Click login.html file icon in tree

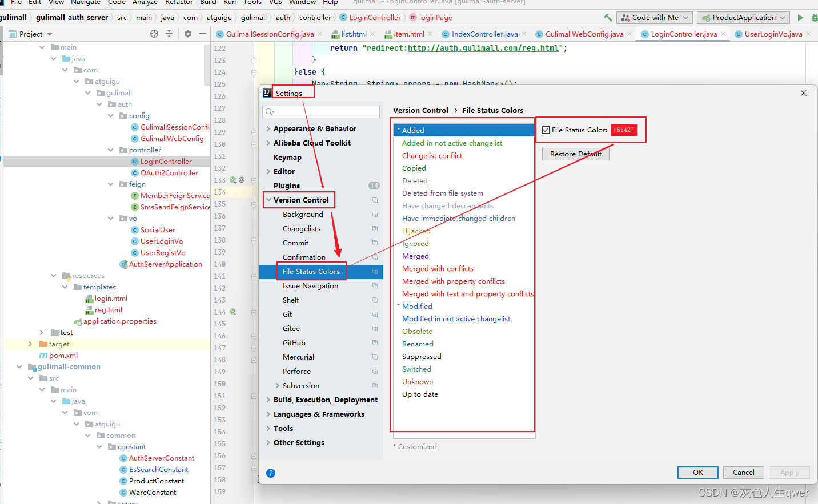89,299
